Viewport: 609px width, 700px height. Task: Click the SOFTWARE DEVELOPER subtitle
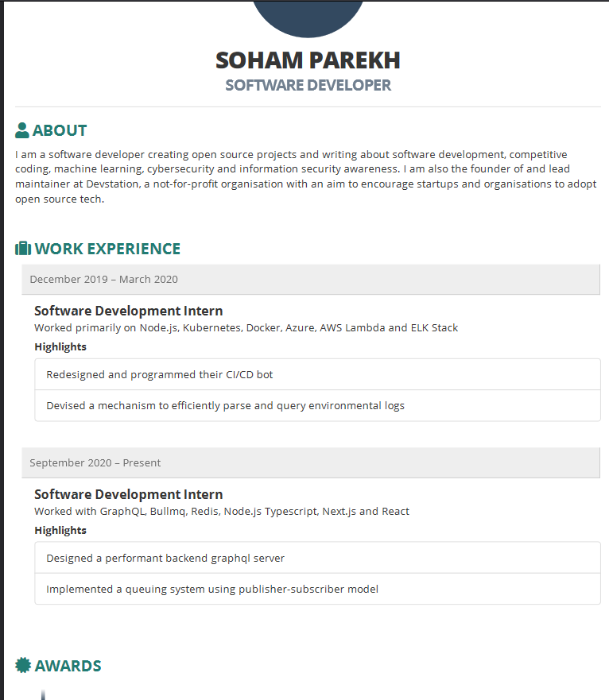tap(308, 85)
